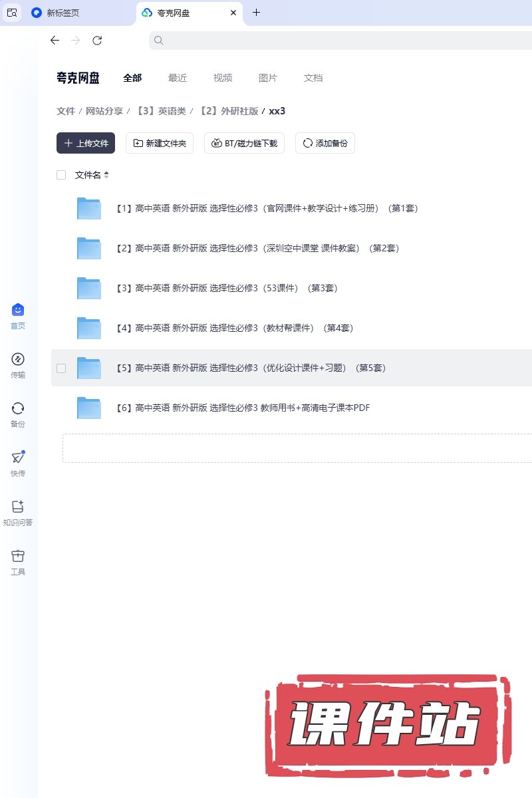Open the 首页 home sidebar icon

click(18, 311)
